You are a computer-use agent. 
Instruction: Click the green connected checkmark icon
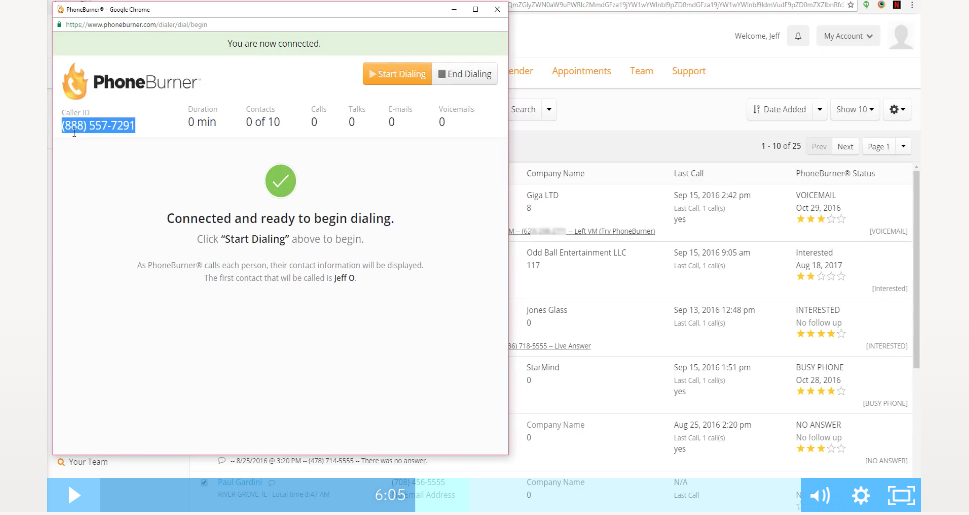(x=281, y=181)
